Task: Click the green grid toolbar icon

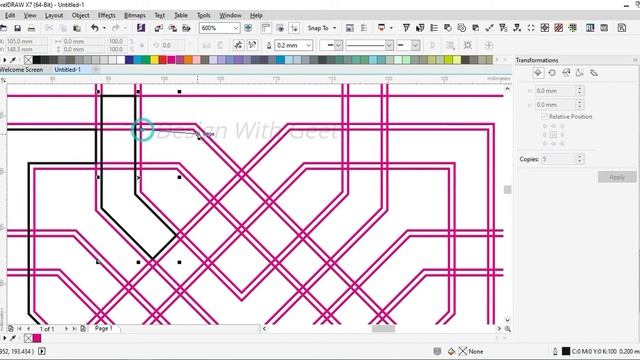Action: pos(573,28)
